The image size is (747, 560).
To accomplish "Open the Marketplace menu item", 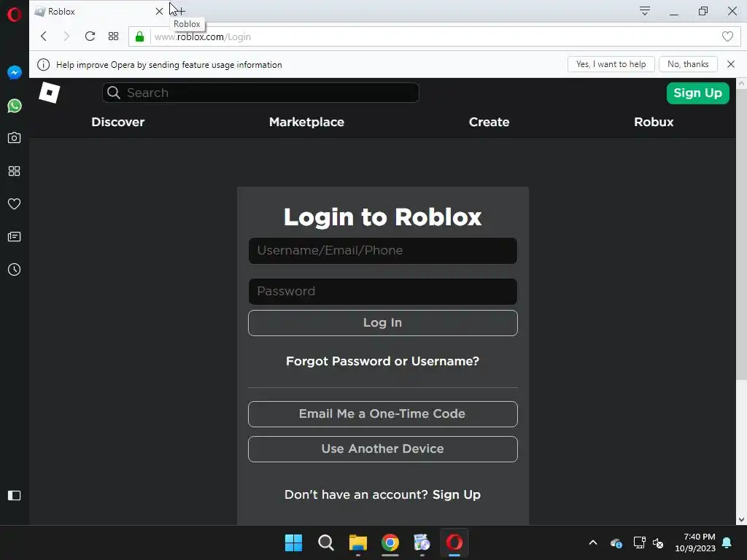I will (x=306, y=122).
